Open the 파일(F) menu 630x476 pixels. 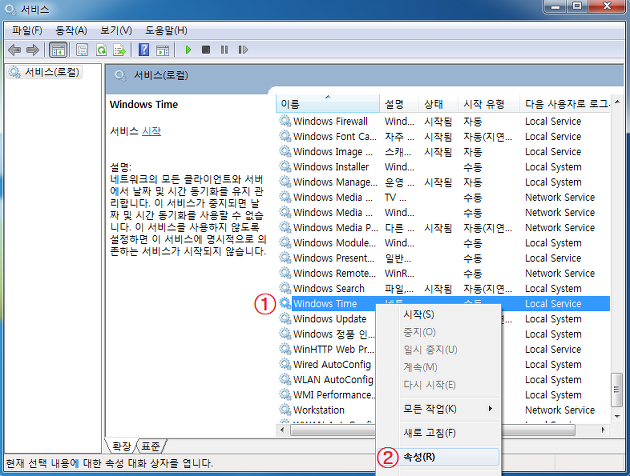tap(27, 31)
